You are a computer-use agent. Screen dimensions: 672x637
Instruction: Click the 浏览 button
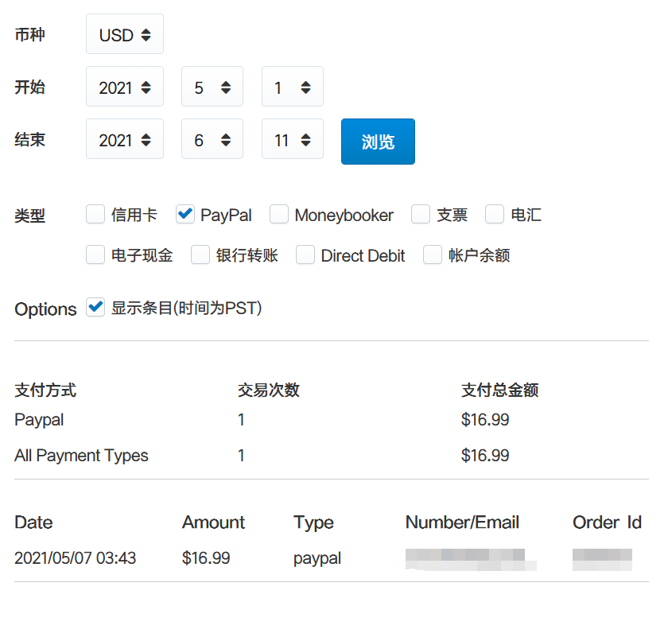[378, 142]
